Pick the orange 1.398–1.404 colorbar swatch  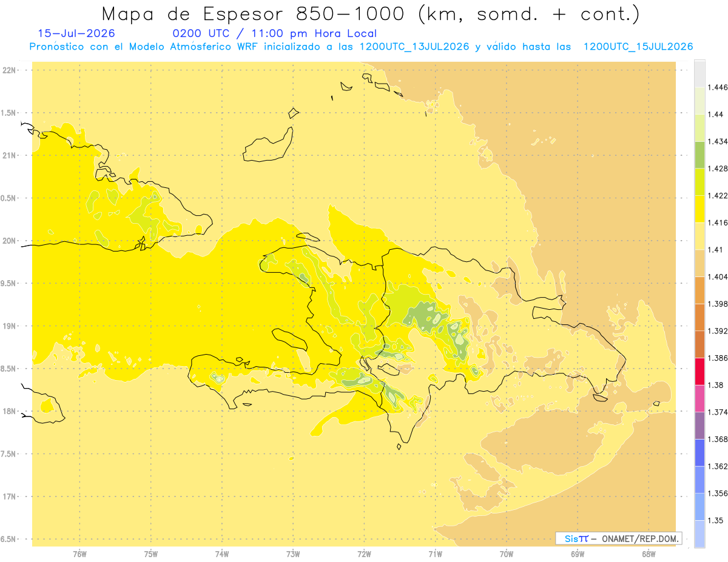click(699, 290)
